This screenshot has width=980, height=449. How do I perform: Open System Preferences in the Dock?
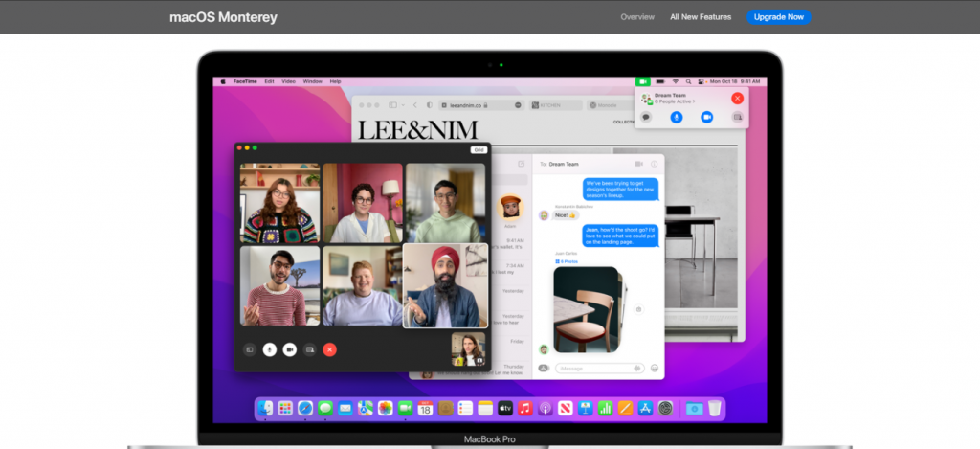(x=666, y=409)
